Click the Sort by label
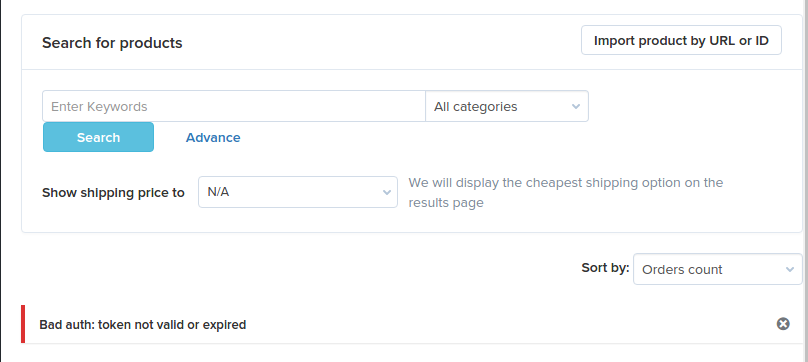 pyautogui.click(x=605, y=268)
